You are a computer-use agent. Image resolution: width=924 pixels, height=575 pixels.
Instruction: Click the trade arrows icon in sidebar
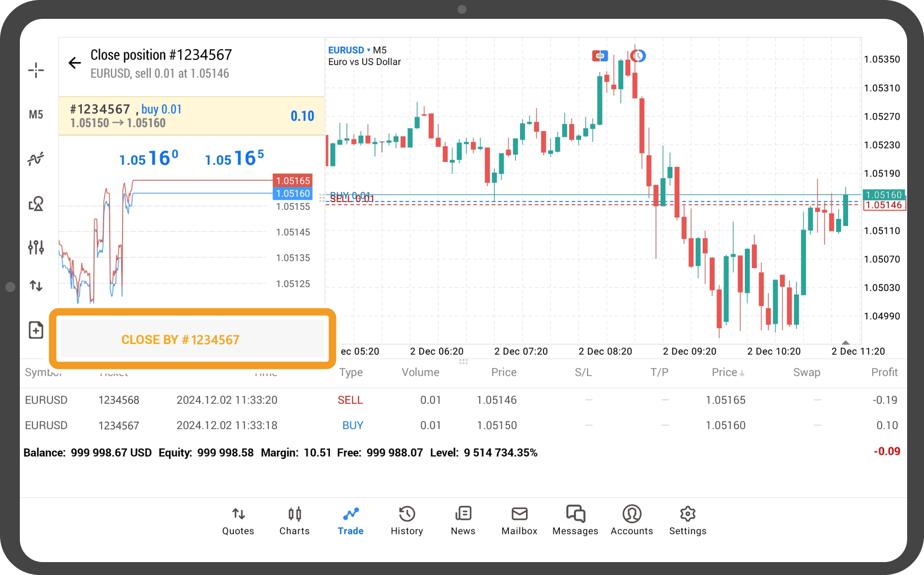36,286
